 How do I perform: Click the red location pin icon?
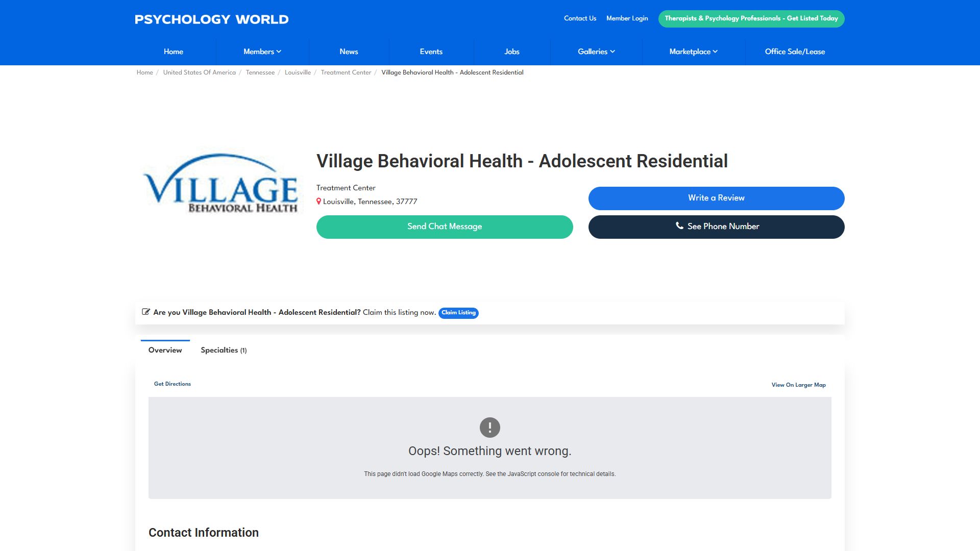point(318,202)
